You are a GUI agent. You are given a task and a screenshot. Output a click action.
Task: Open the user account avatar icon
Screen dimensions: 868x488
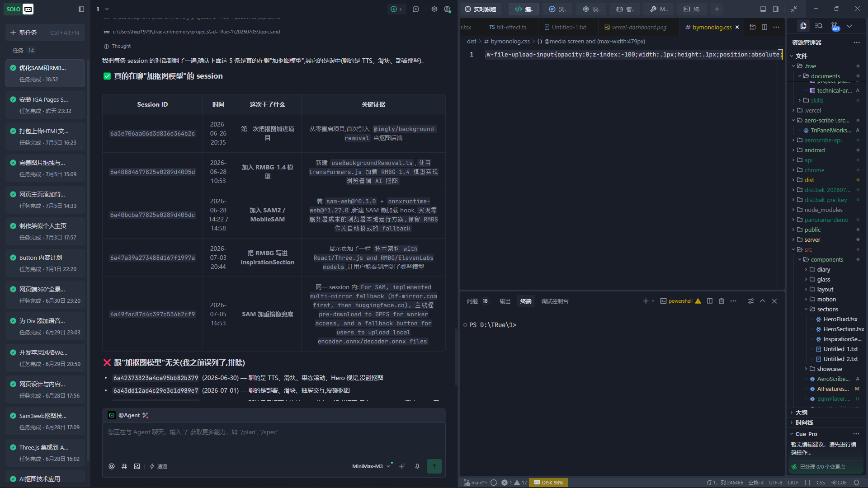(x=448, y=9)
